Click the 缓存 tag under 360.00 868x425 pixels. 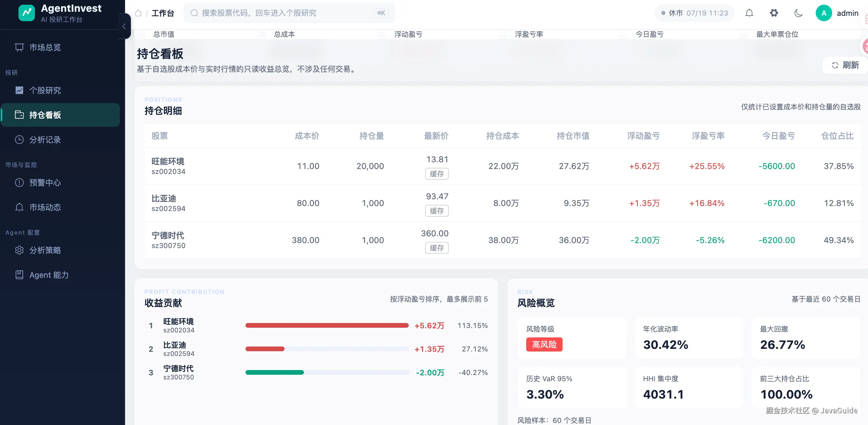[x=437, y=248]
